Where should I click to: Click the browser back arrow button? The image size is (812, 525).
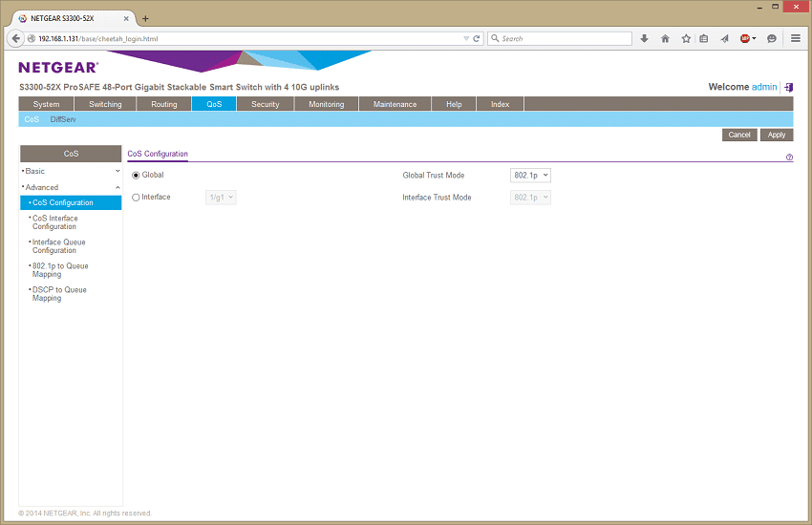point(15,38)
